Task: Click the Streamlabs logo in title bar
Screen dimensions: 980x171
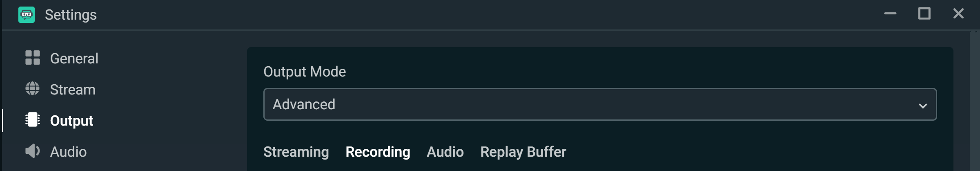Action: [27, 15]
